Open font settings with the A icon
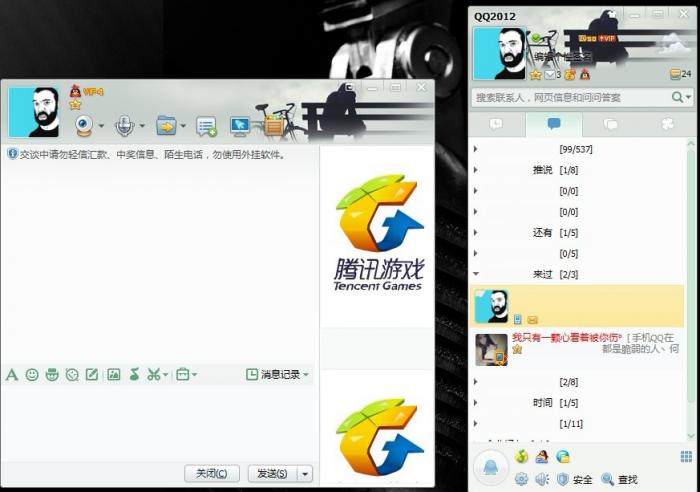The height and width of the screenshot is (492, 700). point(12,374)
